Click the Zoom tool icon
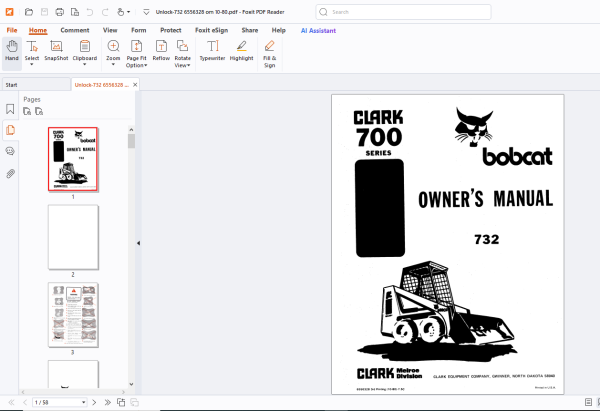600x411 pixels. pyautogui.click(x=113, y=46)
